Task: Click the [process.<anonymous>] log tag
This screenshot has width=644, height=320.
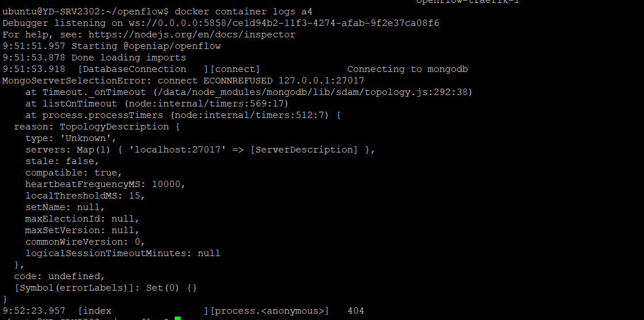Action: click(270, 311)
